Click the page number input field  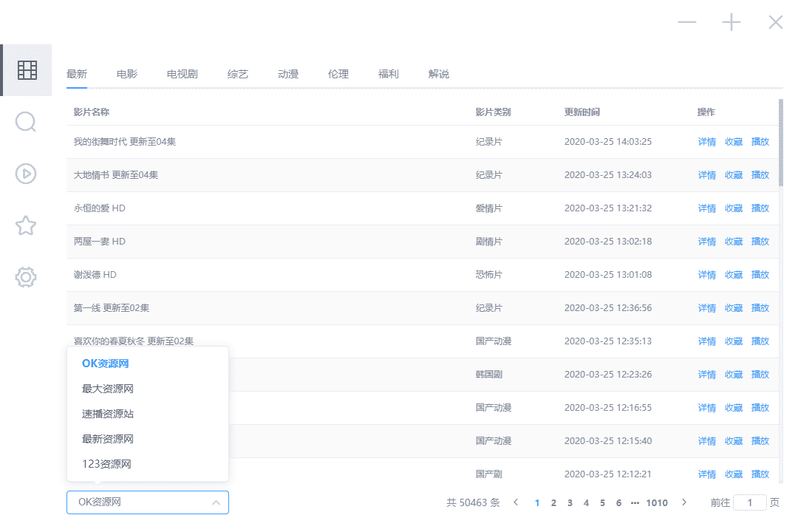[749, 502]
